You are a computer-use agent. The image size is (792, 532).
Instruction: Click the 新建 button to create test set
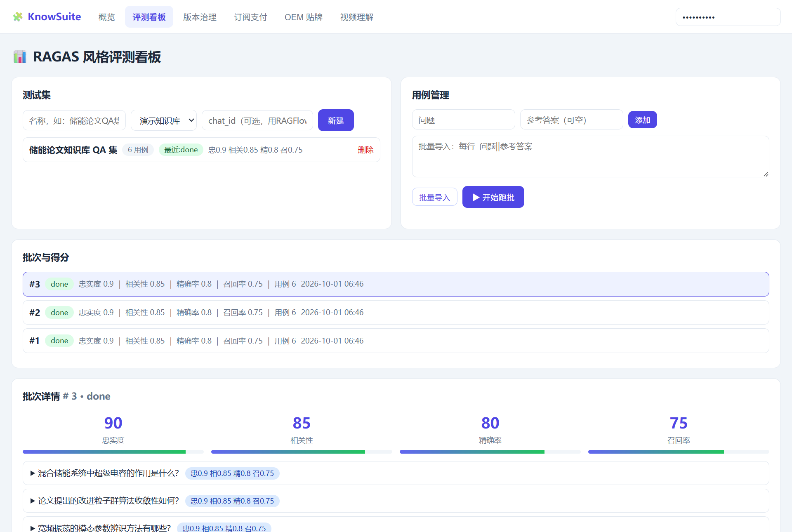[x=336, y=120]
